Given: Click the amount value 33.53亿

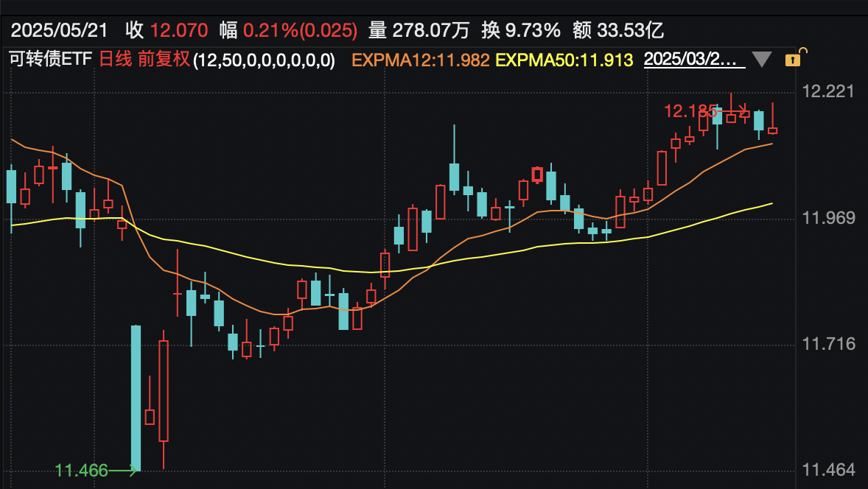Looking at the screenshot, I should click(630, 30).
